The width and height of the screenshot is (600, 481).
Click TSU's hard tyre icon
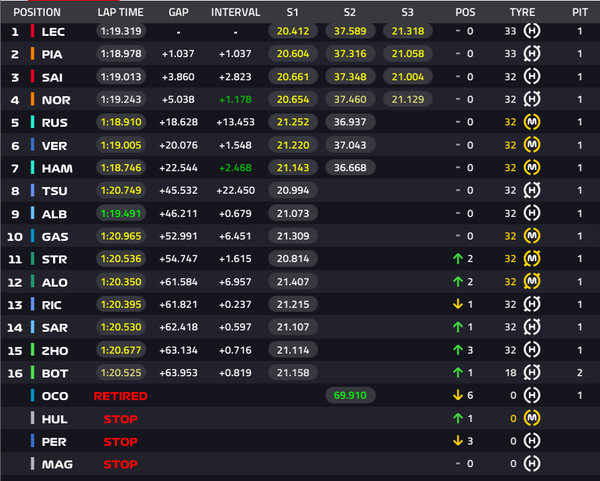[532, 190]
